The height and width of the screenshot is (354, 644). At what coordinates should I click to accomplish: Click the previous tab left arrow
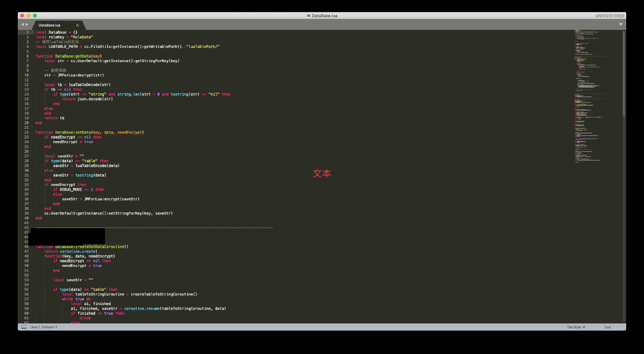[x=22, y=24]
